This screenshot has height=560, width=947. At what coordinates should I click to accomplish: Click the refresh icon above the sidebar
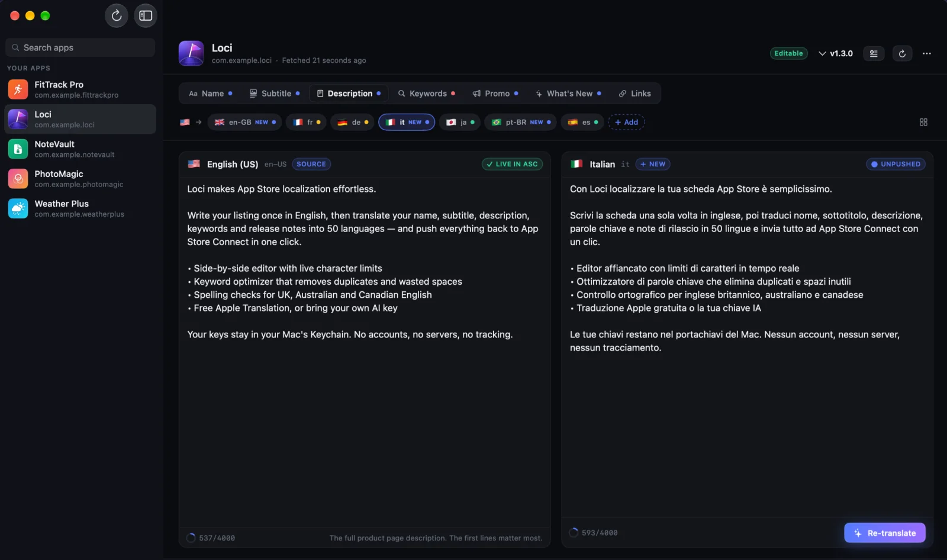pyautogui.click(x=117, y=15)
